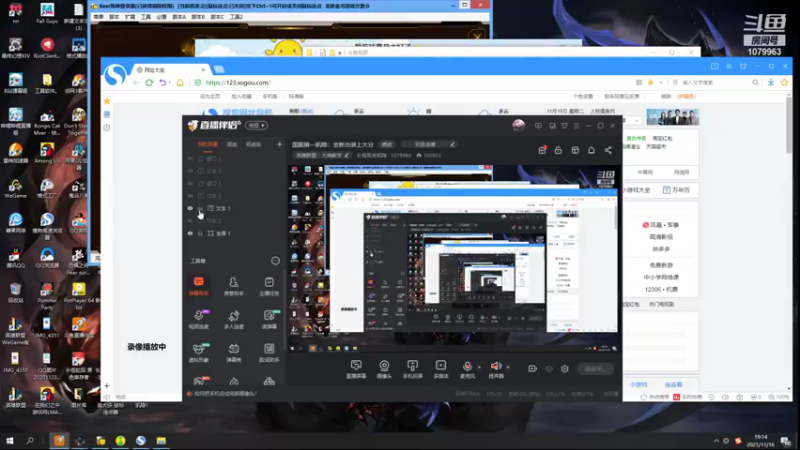Click the landscape mode pill next to logo

256,126
